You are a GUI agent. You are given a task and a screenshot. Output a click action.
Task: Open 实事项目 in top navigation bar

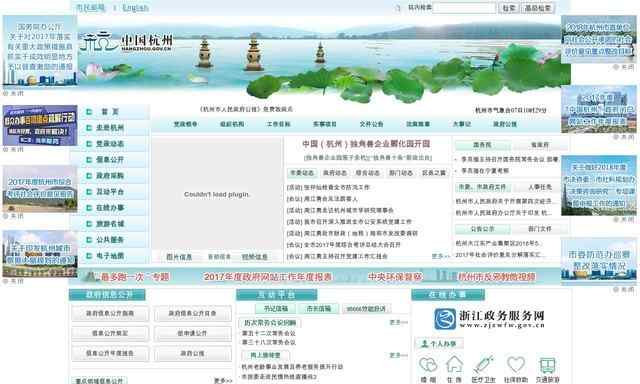[325, 124]
